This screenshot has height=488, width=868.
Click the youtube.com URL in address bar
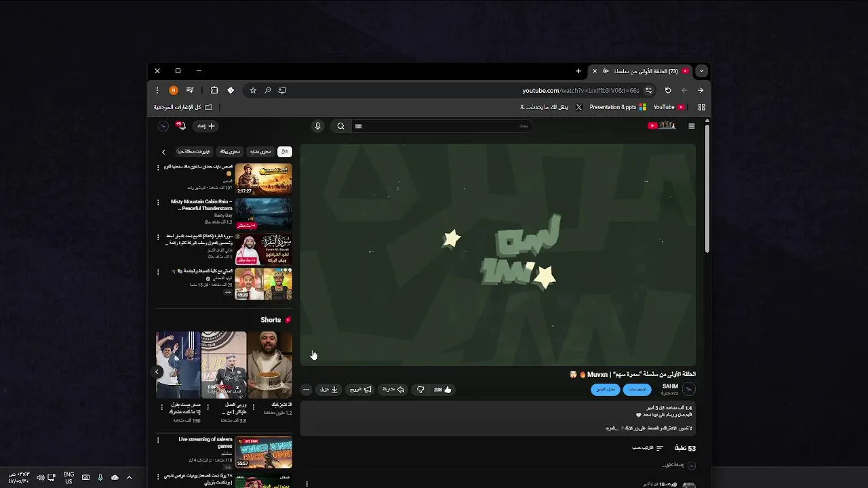[x=580, y=90]
